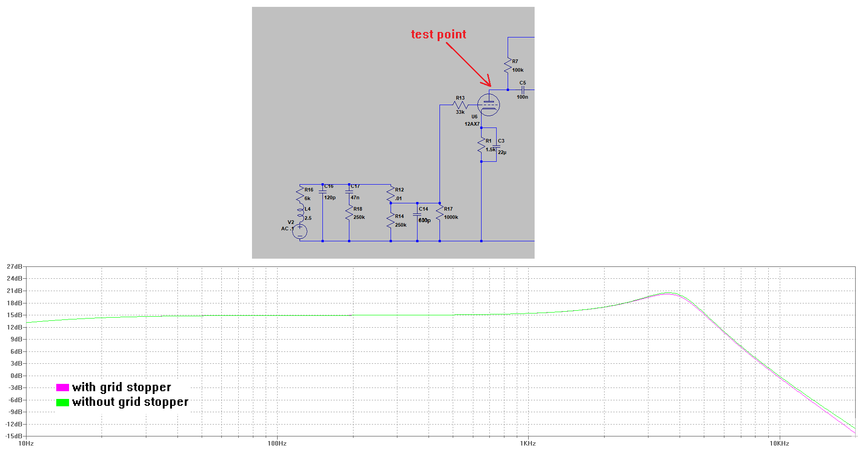Select the R14 resistor symbol

[391, 221]
